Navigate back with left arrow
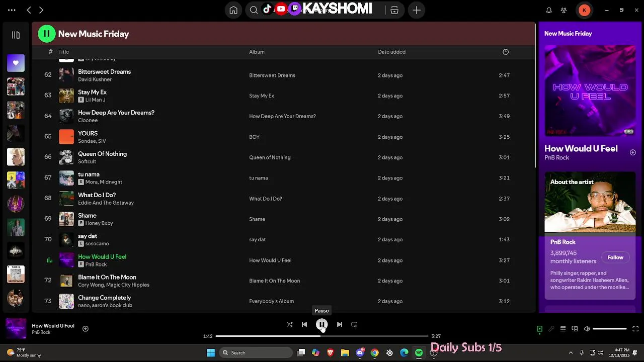The image size is (644, 362). pyautogui.click(x=29, y=10)
